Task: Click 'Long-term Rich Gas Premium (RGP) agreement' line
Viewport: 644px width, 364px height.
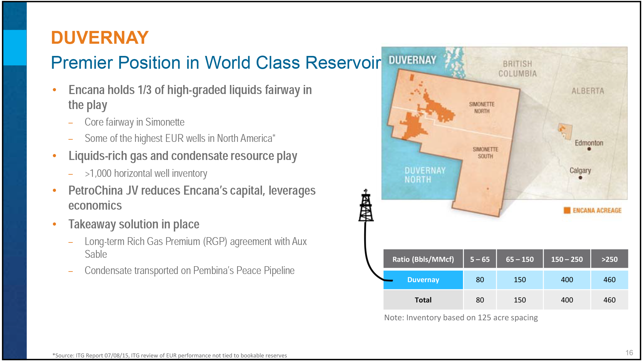Action: (196, 247)
